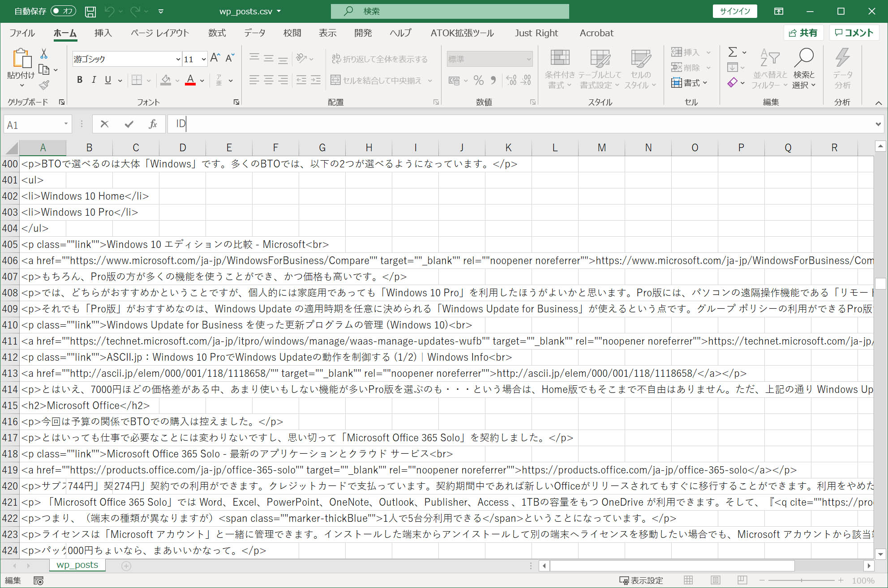Click the vertical scrollbar down arrow
The width and height of the screenshot is (888, 588).
click(x=880, y=554)
